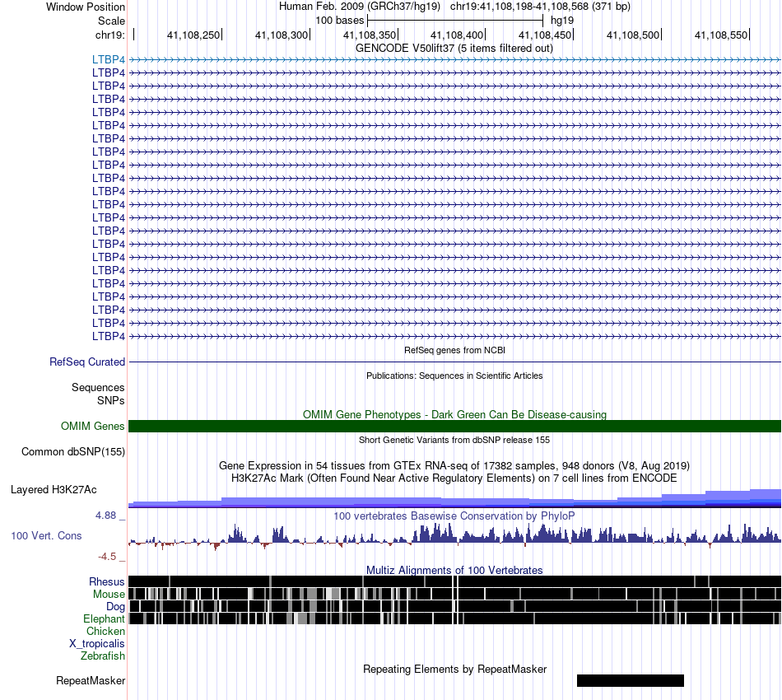Click the chr19:41,108,198-41,108,568 (371 bp) position text
782x700 pixels.
coord(540,7)
